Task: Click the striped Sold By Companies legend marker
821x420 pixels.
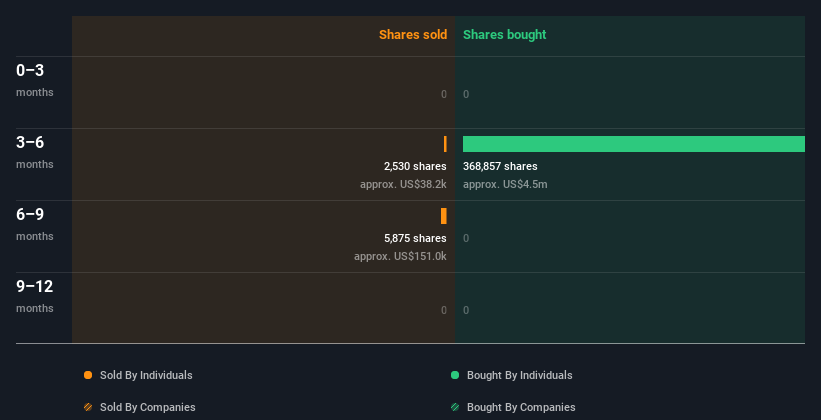Action: pyautogui.click(x=88, y=407)
